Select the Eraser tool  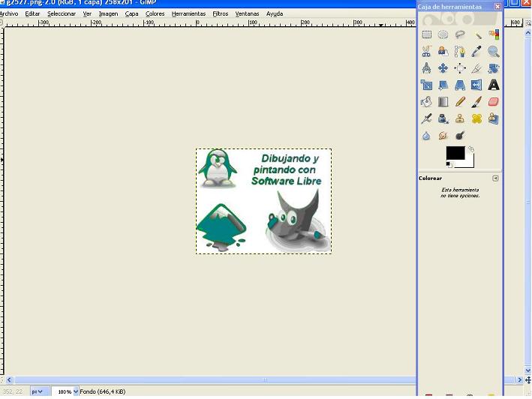click(493, 102)
